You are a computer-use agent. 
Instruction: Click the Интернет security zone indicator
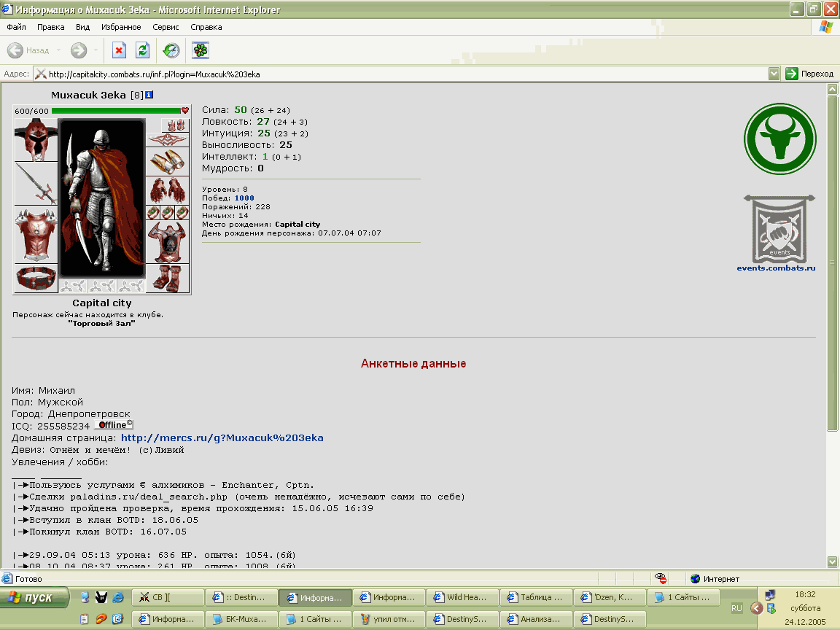click(x=715, y=578)
